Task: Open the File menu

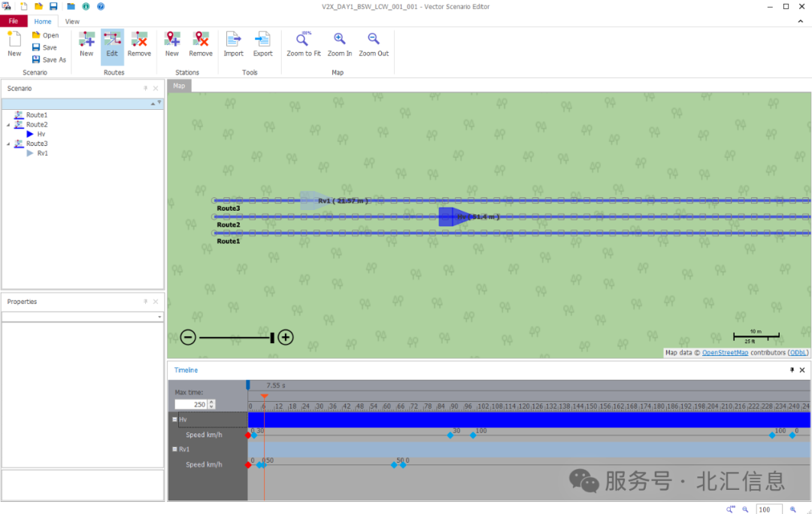Action: click(x=13, y=21)
